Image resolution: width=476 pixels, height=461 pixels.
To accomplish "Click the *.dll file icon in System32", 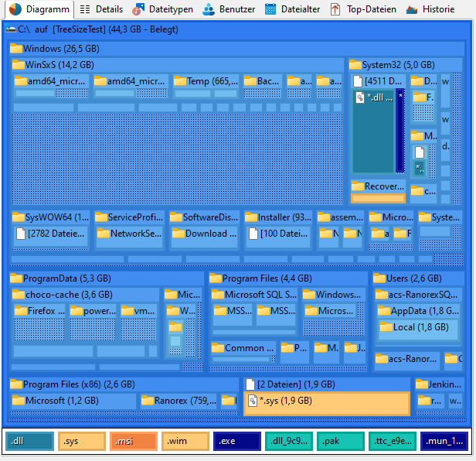I will tap(360, 97).
